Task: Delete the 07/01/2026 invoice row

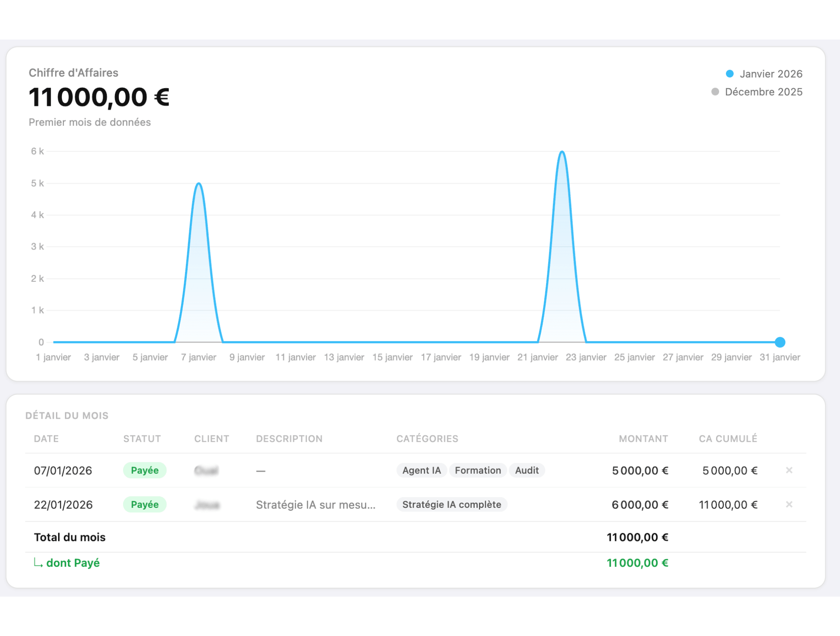Action: 789,470
